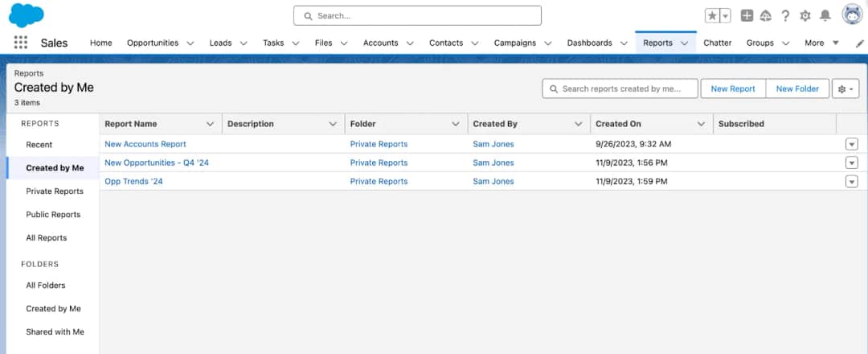Focus the global Search field

pos(417,15)
